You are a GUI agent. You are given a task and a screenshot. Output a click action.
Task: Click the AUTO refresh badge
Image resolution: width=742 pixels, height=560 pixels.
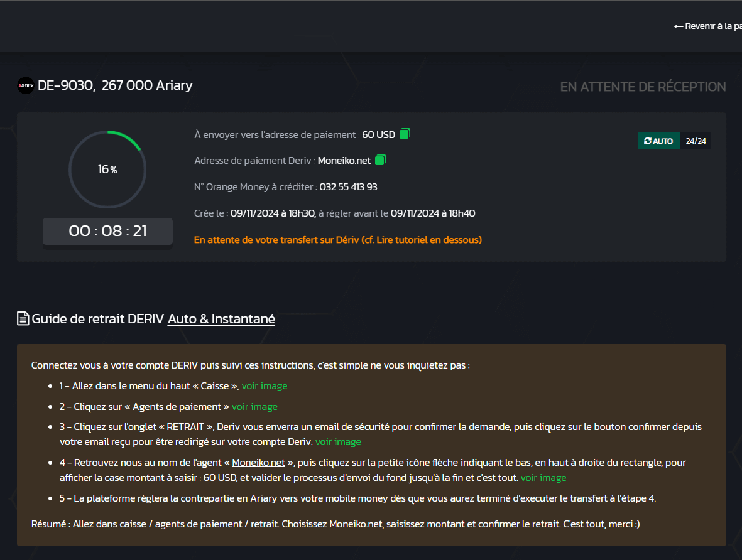(x=658, y=141)
